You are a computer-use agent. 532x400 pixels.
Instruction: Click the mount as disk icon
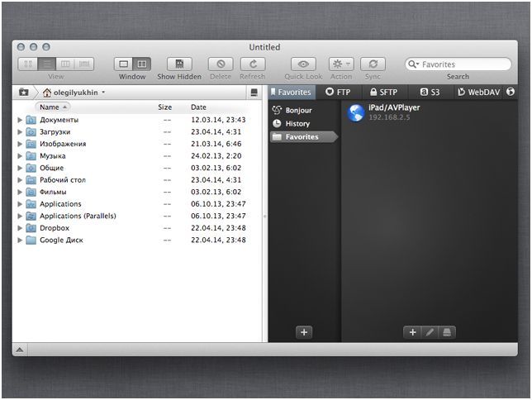pyautogui.click(x=445, y=331)
